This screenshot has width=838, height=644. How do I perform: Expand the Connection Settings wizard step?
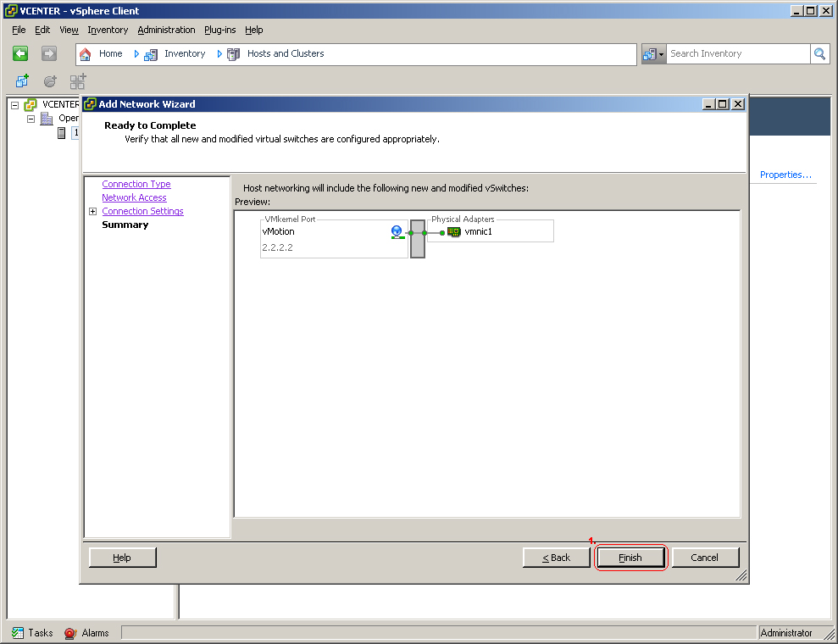pyautogui.click(x=92, y=212)
